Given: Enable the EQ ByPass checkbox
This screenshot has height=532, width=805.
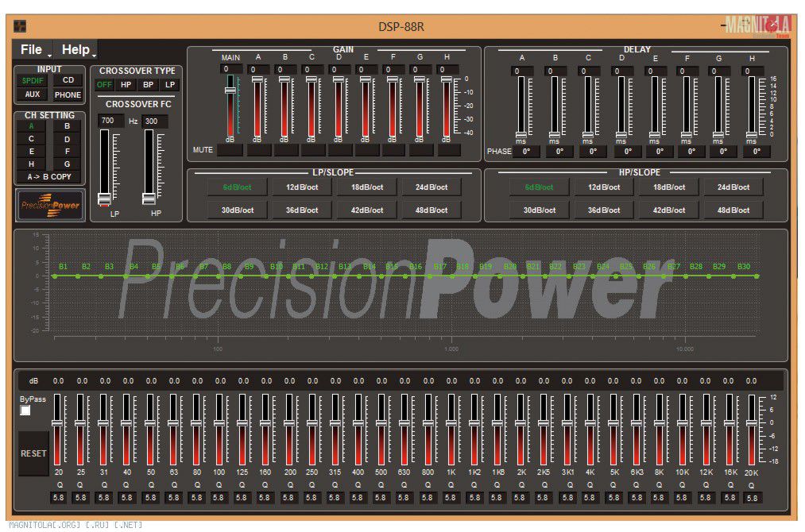Looking at the screenshot, I should [x=25, y=411].
